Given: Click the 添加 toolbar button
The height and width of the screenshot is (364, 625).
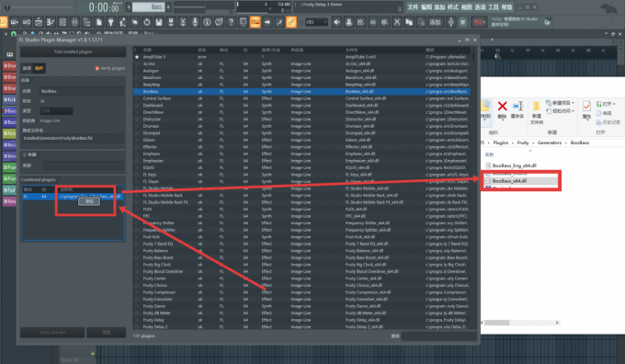Looking at the screenshot, I should [435, 22].
